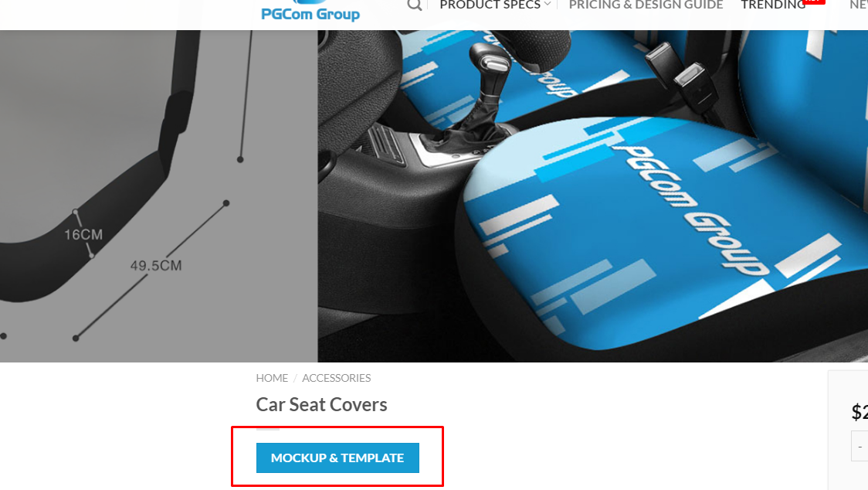Select the Car Seat Covers title
Viewport: 868px width, 490px height.
click(x=321, y=405)
